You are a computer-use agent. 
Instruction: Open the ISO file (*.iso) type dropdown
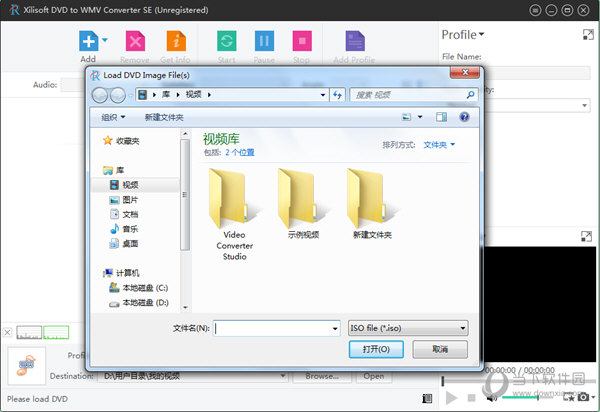[408, 328]
